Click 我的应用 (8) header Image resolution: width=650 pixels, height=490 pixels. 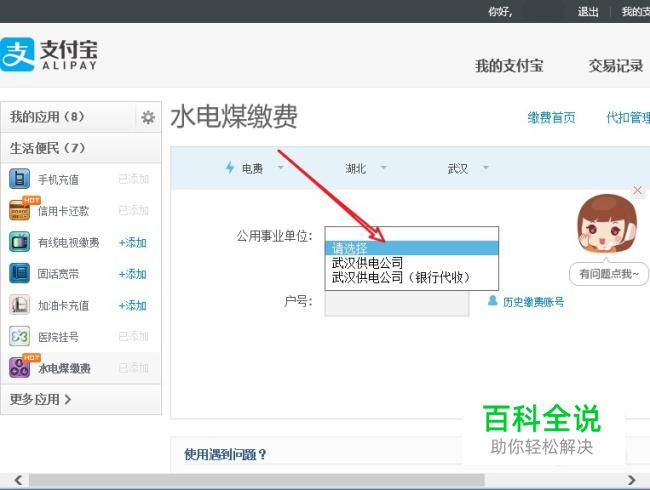(47, 117)
